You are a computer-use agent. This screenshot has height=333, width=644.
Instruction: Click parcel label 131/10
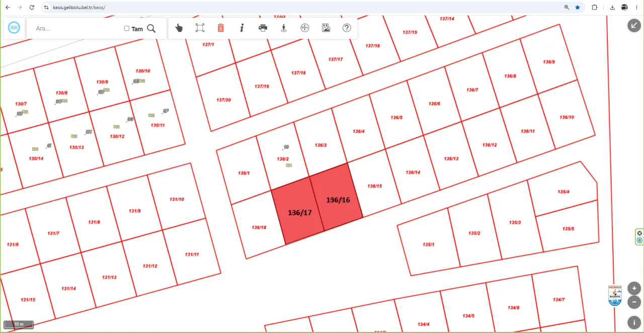(177, 199)
